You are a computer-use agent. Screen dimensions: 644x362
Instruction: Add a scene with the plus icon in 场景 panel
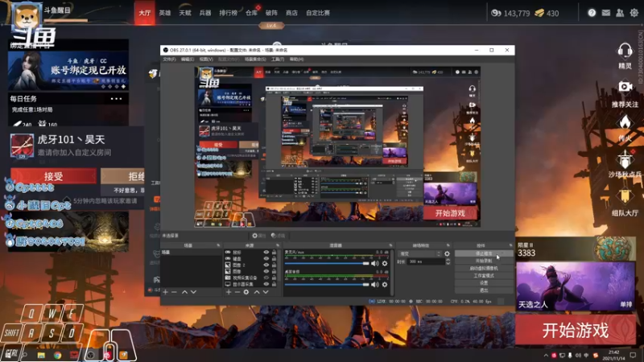click(165, 292)
